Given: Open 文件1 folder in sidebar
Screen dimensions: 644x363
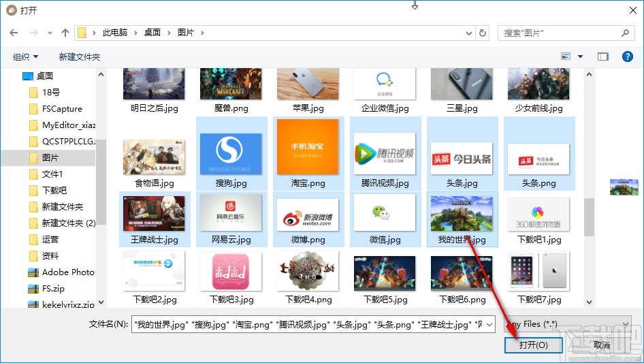Looking at the screenshot, I should [46, 174].
